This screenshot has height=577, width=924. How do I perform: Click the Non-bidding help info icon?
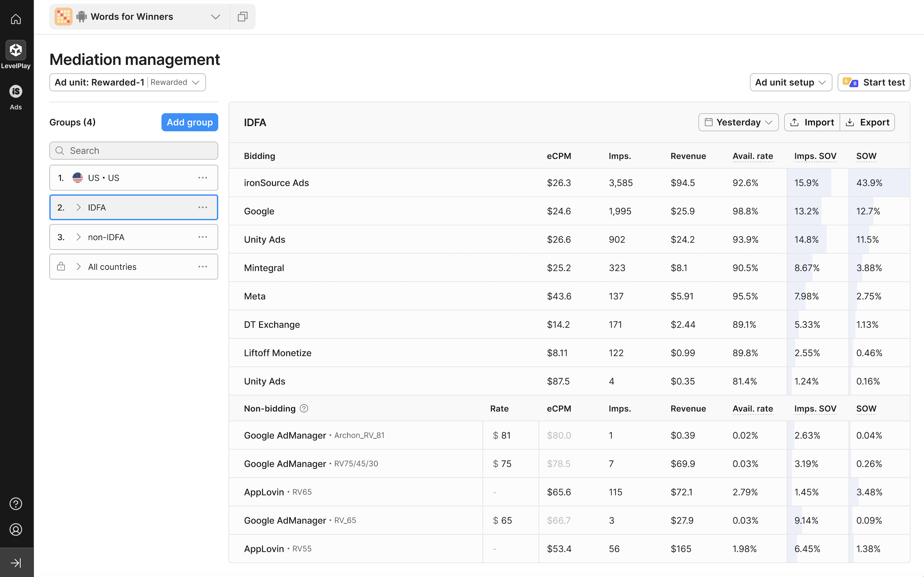304,408
